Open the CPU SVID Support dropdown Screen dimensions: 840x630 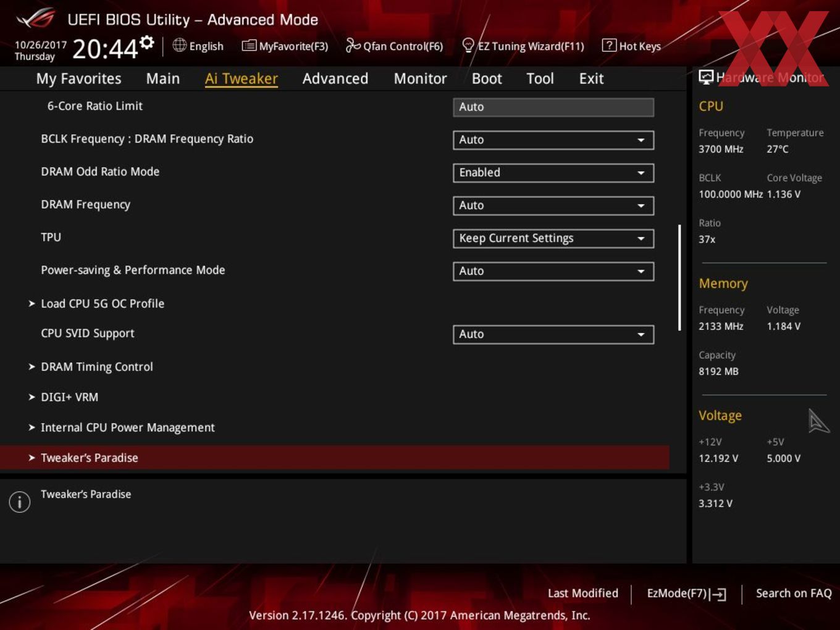[553, 334]
